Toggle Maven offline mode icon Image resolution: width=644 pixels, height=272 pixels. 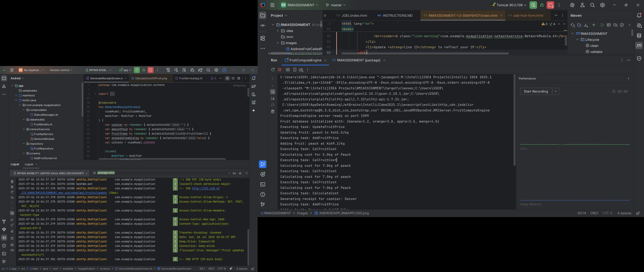pyautogui.click(x=615, y=25)
